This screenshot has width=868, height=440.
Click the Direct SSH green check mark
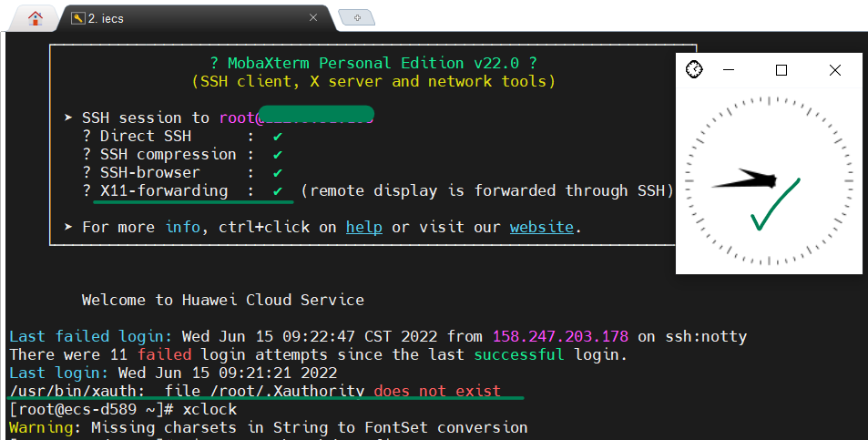click(x=278, y=136)
